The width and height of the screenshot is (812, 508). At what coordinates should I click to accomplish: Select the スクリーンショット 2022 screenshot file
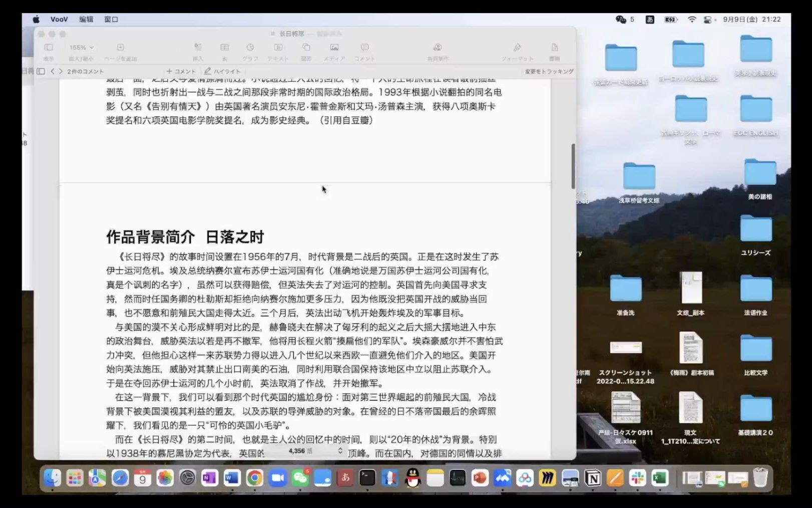[626, 362]
